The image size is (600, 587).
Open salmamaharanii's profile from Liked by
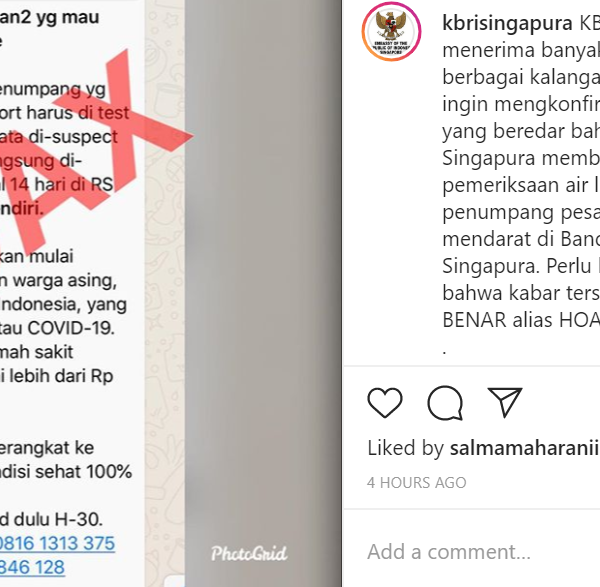(524, 448)
